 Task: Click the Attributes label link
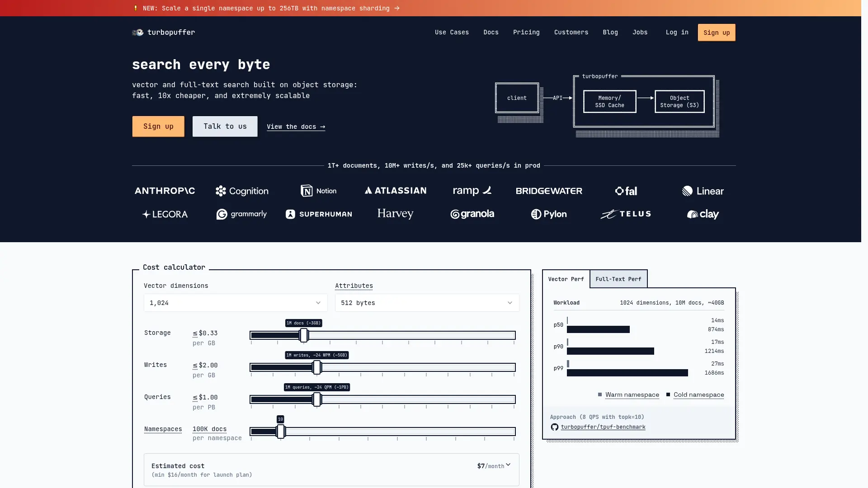354,286
